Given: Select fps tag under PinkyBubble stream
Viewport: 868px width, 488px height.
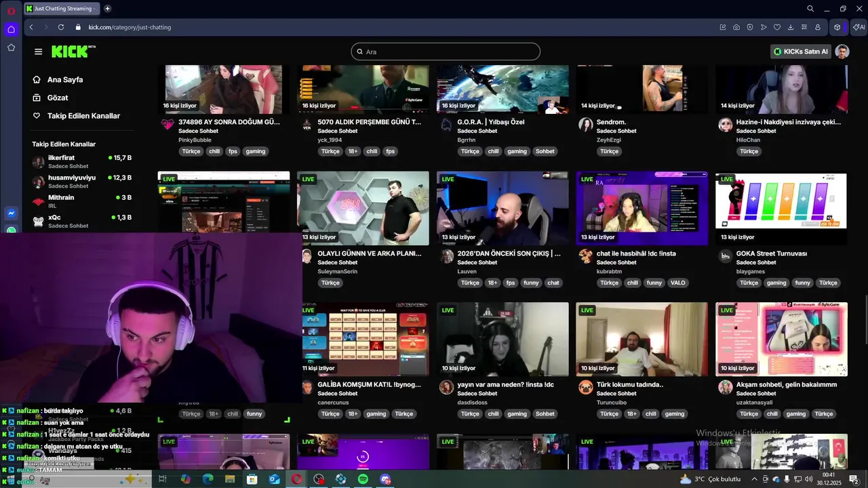Looking at the screenshot, I should click(233, 151).
